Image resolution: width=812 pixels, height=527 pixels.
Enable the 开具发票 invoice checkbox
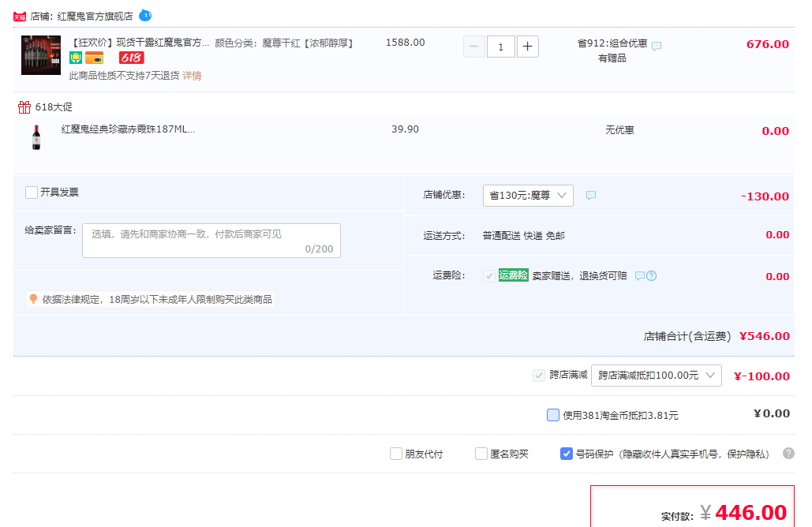(32, 192)
